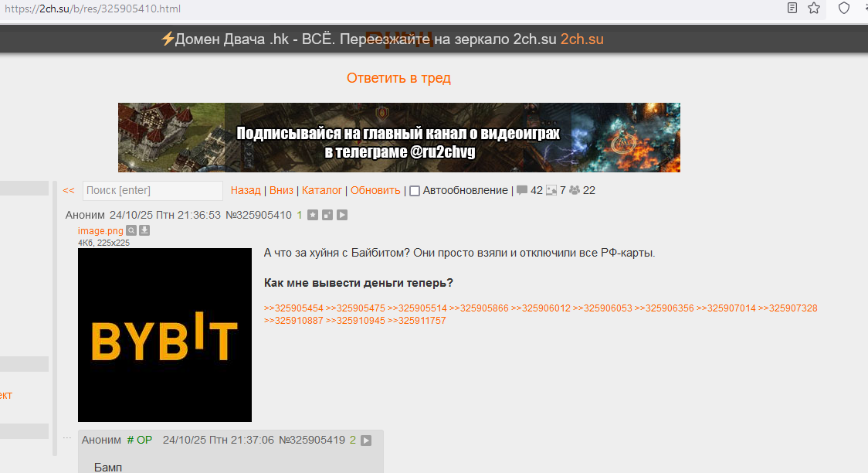The height and width of the screenshot is (473, 868).
Task: Follow reply link >>325907328
Action: click(x=788, y=308)
